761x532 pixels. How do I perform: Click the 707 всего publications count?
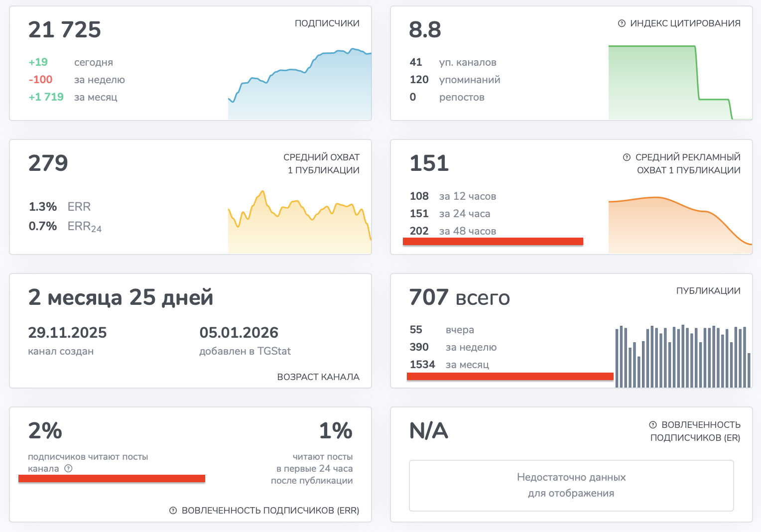point(459,298)
